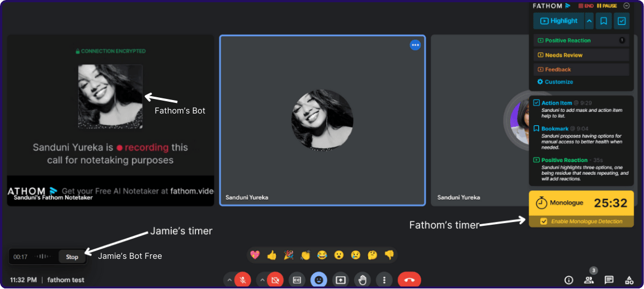644x289 pixels.
Task: Send the clapping hands reaction
Action: point(305,255)
